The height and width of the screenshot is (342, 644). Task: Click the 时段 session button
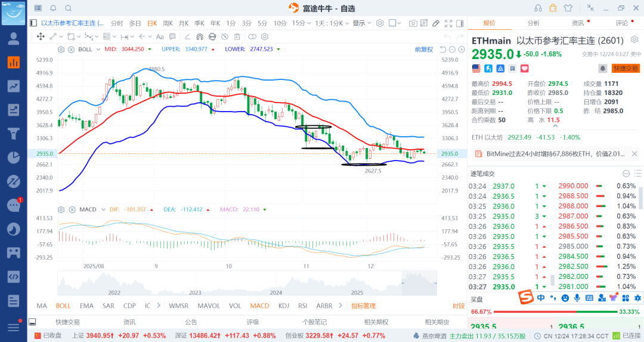[x=459, y=306]
